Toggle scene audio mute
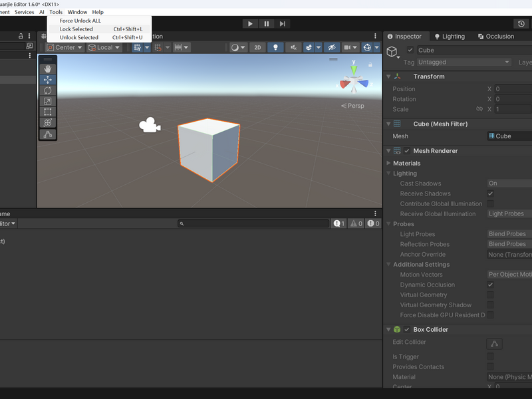 tap(293, 47)
